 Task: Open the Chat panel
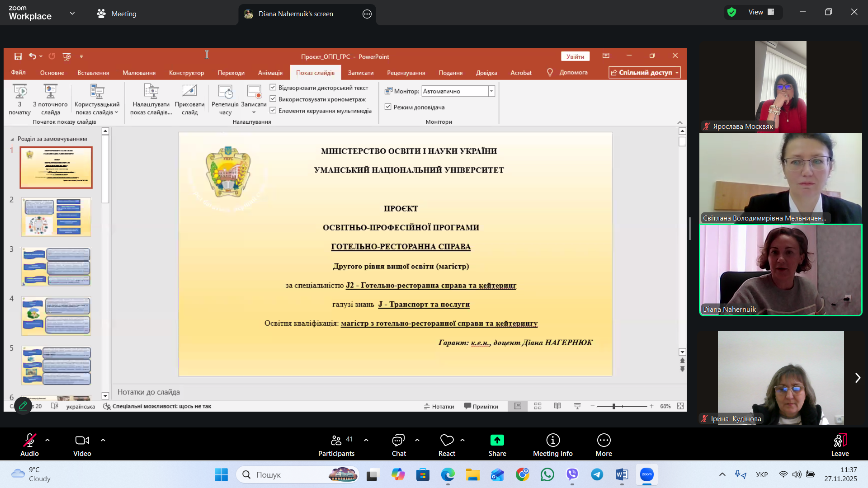[398, 440]
